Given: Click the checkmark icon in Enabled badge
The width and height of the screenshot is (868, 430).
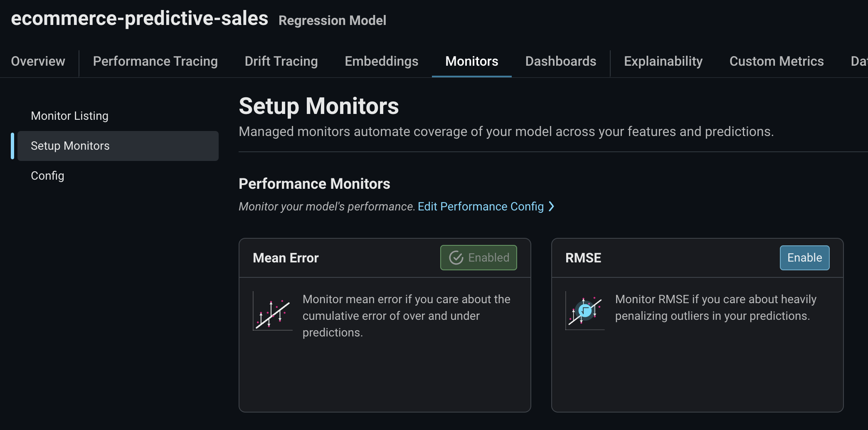Looking at the screenshot, I should pyautogui.click(x=456, y=258).
